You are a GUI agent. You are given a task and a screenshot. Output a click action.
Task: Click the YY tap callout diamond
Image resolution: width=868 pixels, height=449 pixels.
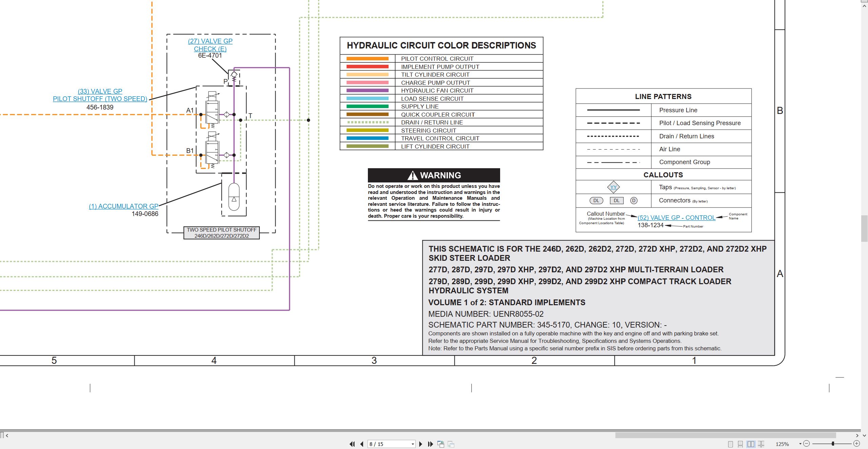(613, 187)
